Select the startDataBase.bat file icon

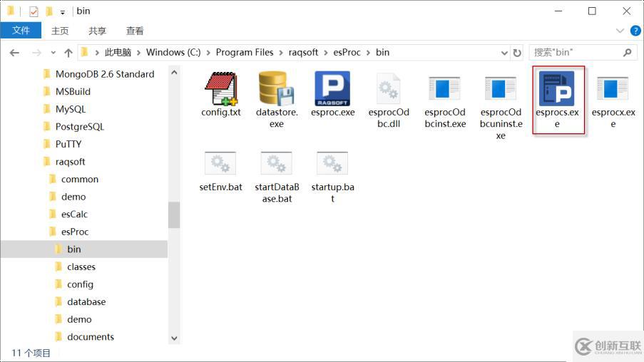click(277, 163)
